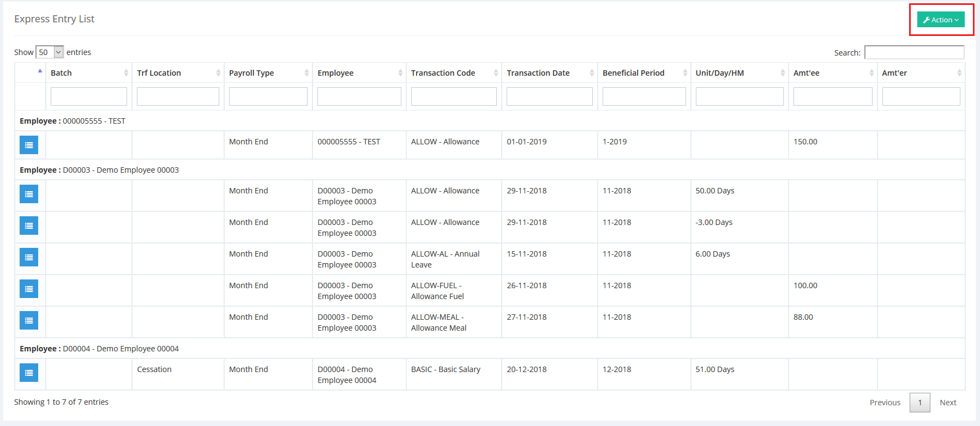Open the Action dropdown button
Viewport: 980px width, 426px height.
(940, 20)
